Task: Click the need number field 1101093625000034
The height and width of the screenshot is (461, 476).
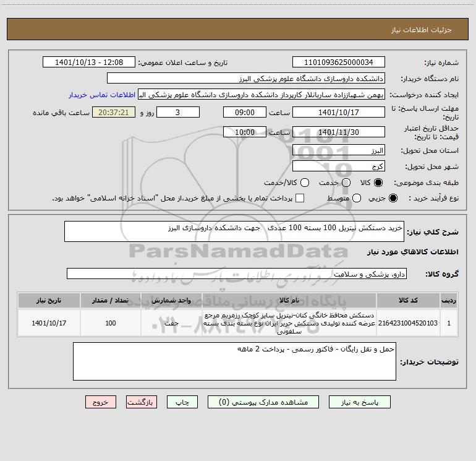Action: [x=339, y=62]
